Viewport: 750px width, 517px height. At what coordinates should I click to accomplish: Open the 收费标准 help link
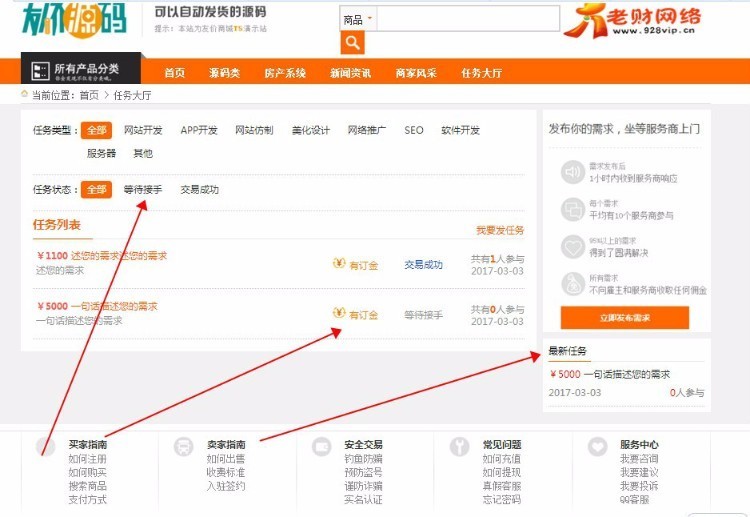point(226,473)
